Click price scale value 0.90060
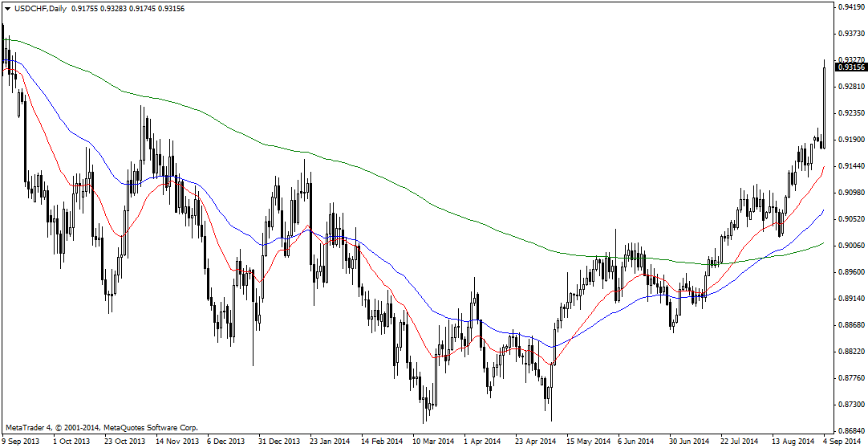The height and width of the screenshot is (448, 868). (852, 246)
